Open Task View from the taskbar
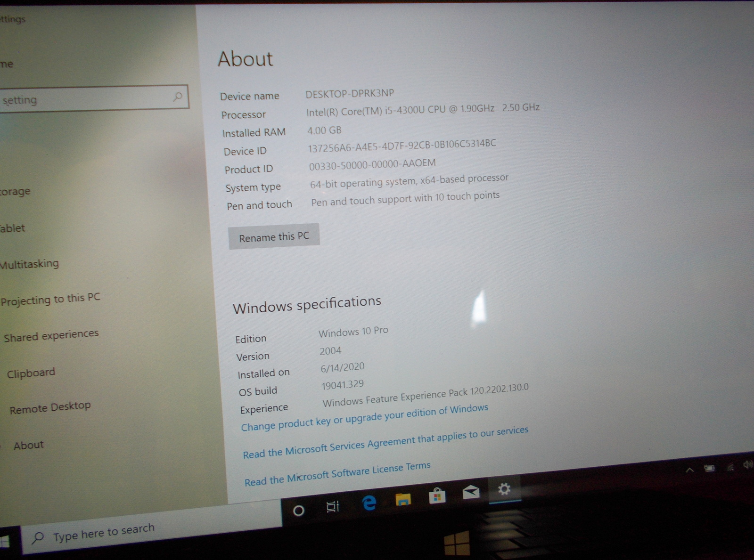The height and width of the screenshot is (560, 754). coord(333,507)
